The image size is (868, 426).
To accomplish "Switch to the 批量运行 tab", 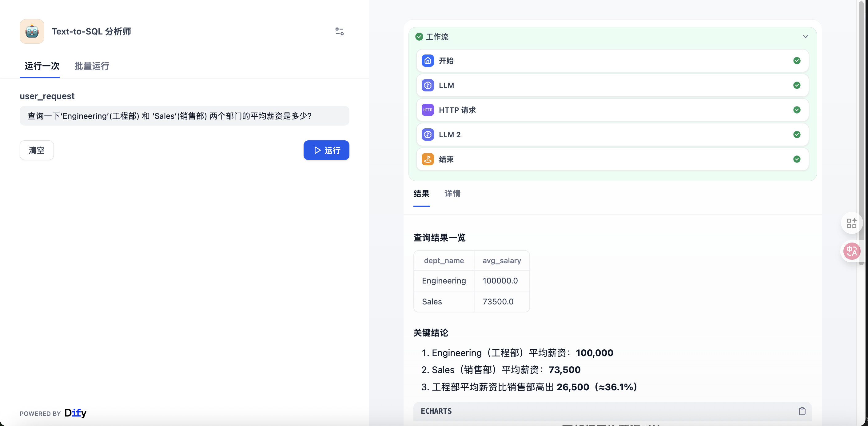I will click(x=92, y=66).
